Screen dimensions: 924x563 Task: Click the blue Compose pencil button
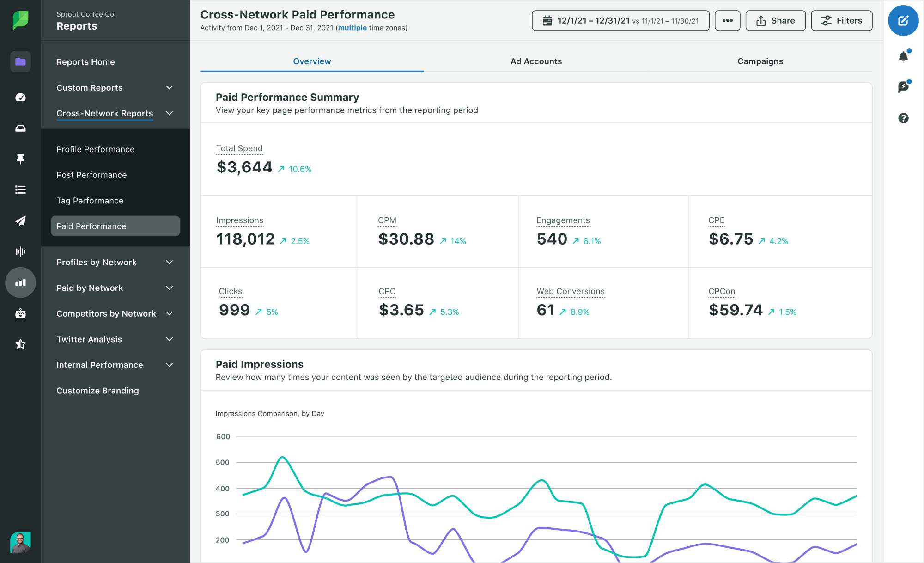click(903, 20)
